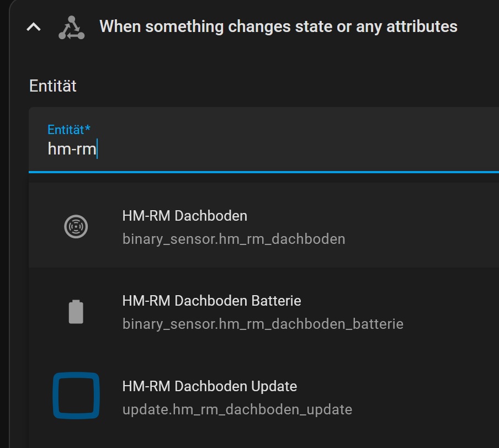Click the binary_sensor.hm_rm_dachboden entity ID text

coord(233,239)
